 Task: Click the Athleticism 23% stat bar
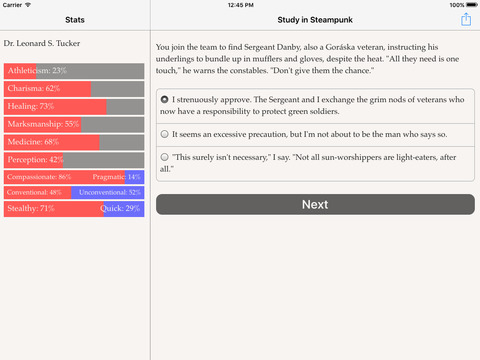coord(74,71)
